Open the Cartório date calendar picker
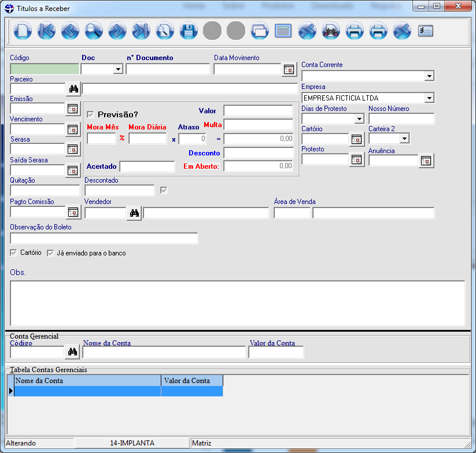Screen dimensions: 476x453 356,139
